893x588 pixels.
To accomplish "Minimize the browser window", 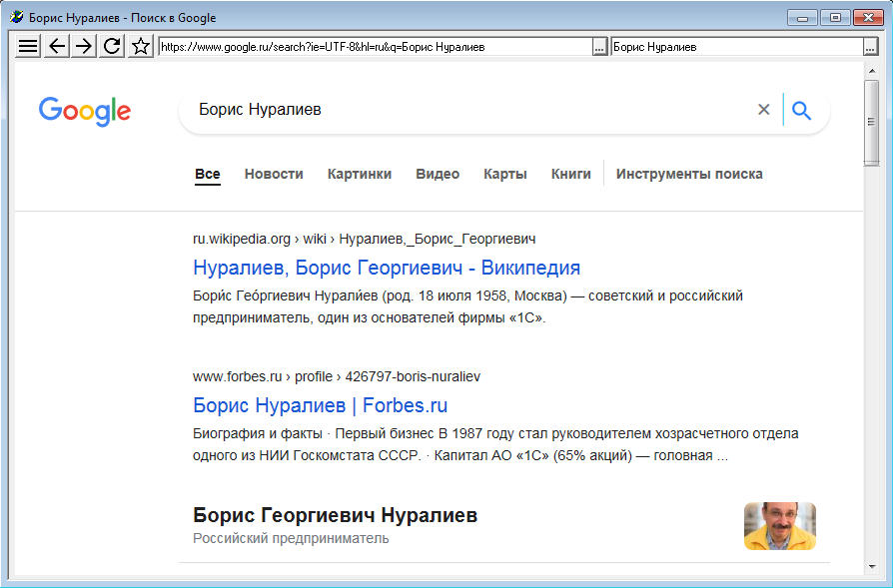I will point(803,18).
